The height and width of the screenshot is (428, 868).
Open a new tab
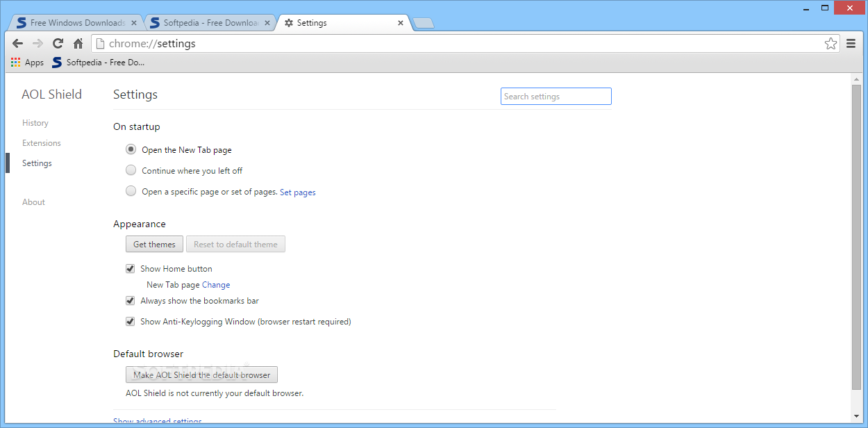[423, 24]
